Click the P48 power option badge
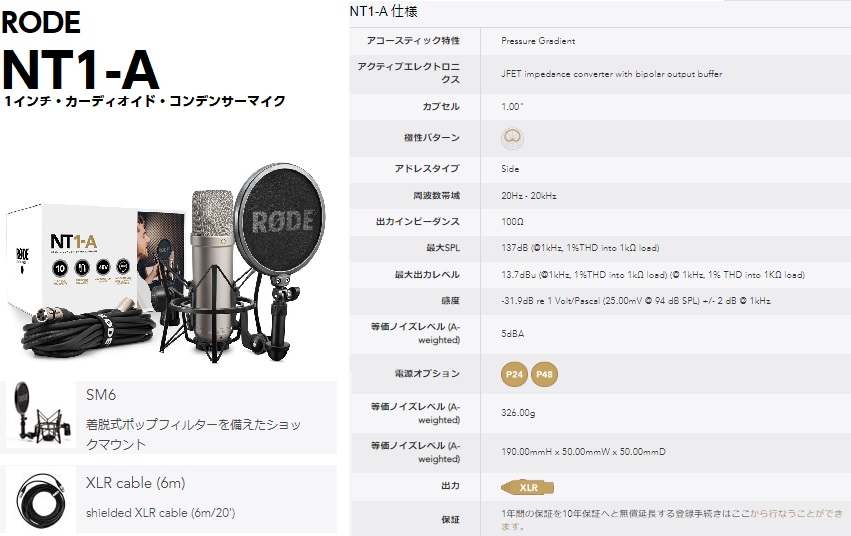 click(544, 374)
